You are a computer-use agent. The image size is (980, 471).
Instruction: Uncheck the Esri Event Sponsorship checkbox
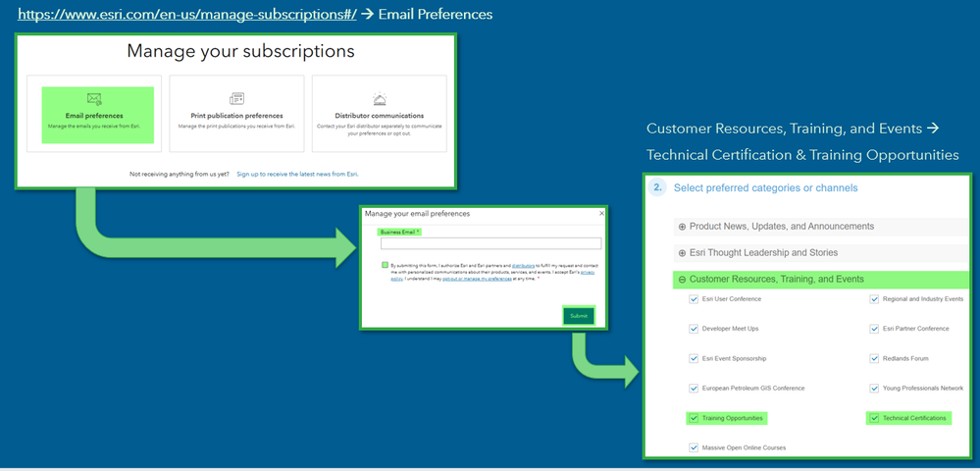pos(694,358)
